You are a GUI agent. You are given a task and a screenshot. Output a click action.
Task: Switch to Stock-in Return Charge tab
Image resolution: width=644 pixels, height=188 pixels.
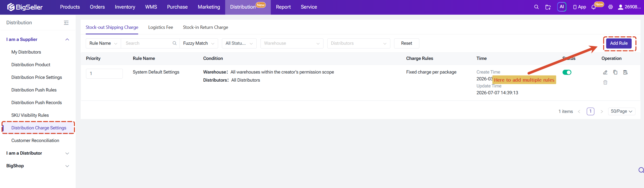pyautogui.click(x=206, y=27)
